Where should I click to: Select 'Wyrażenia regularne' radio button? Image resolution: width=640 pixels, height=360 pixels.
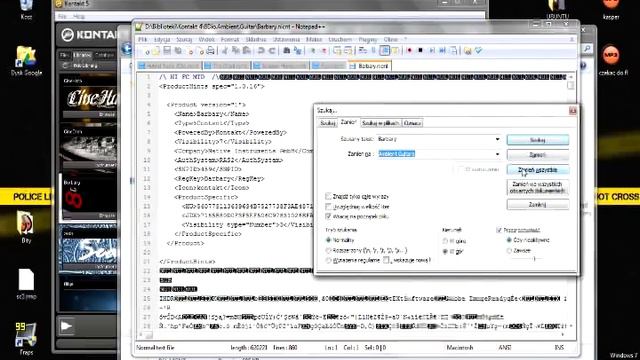tap(328, 260)
